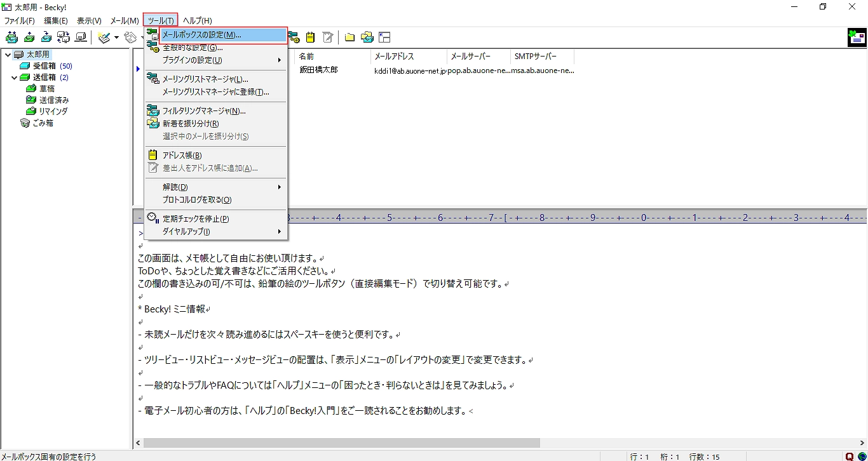This screenshot has width=868, height=461.
Task: Expand the ダイヤルアップ(I) submenu
Action: (216, 232)
